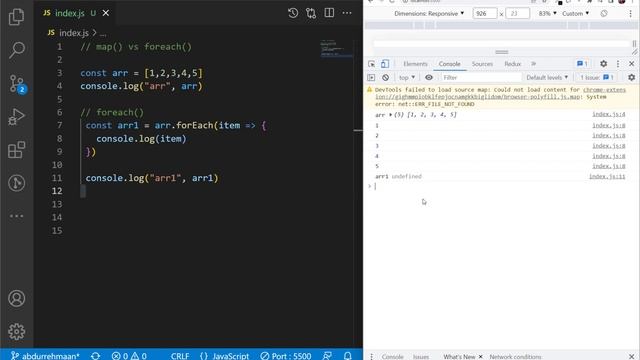This screenshot has width=640, height=360.
Task: Open index.js:4 source link in console
Action: pyautogui.click(x=609, y=115)
